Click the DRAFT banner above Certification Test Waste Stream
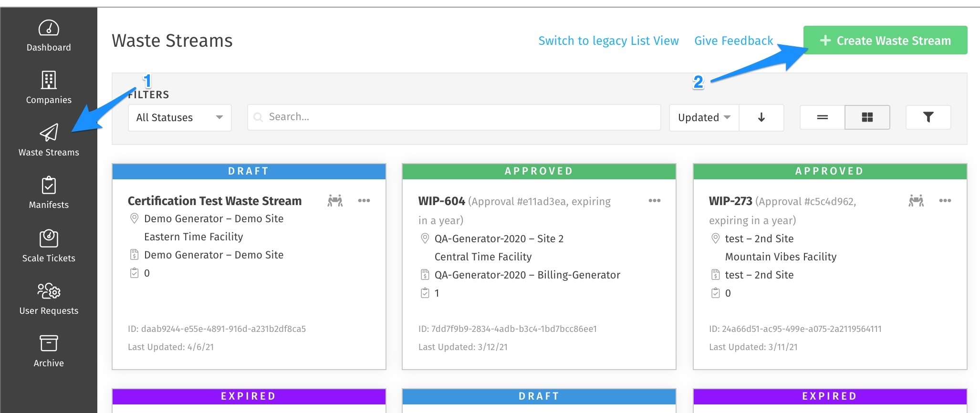The height and width of the screenshot is (413, 980). (x=249, y=171)
